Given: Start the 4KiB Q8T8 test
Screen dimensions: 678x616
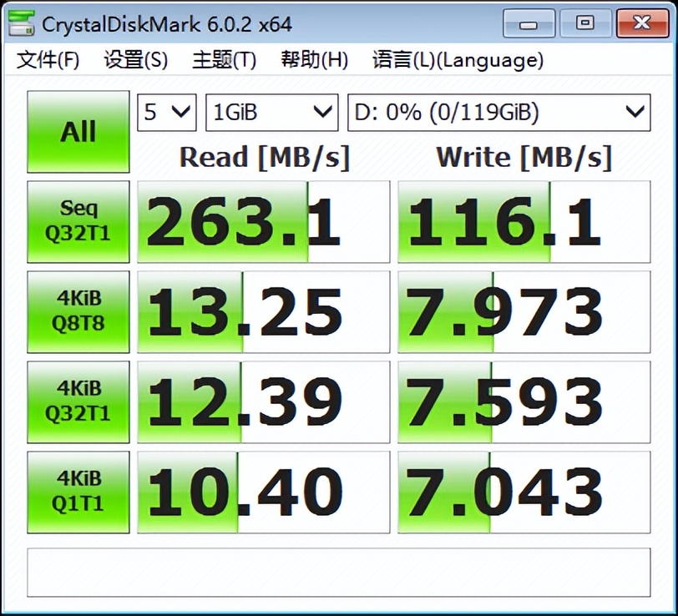Looking at the screenshot, I should [x=78, y=311].
